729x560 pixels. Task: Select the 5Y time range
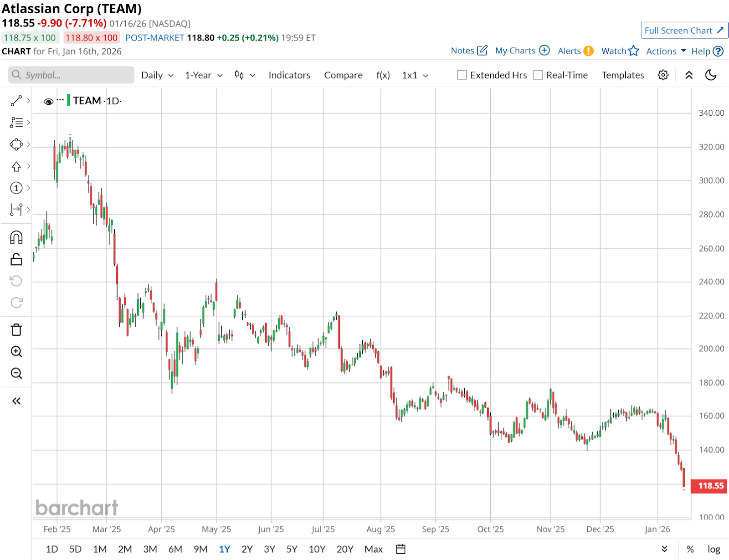coord(292,549)
